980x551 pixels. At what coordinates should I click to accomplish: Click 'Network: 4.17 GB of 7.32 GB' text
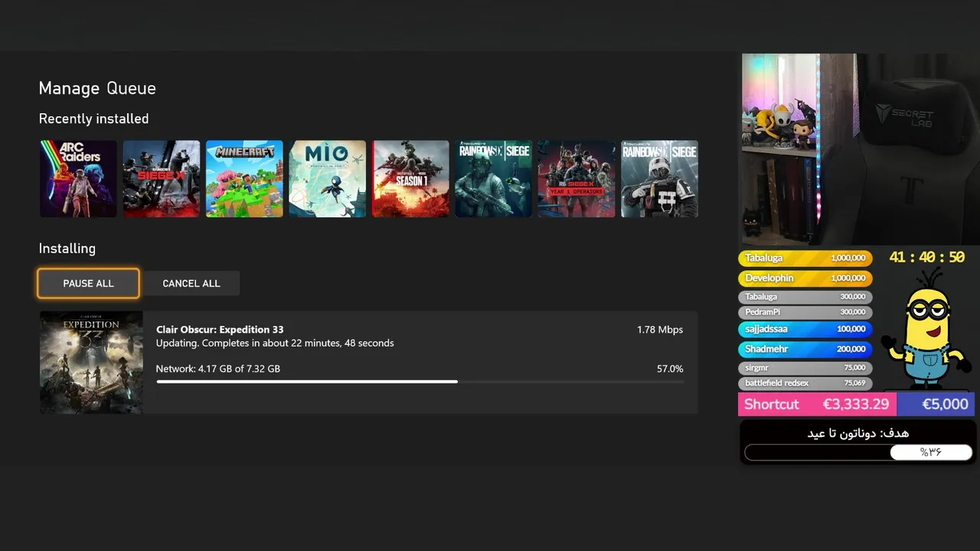point(218,369)
